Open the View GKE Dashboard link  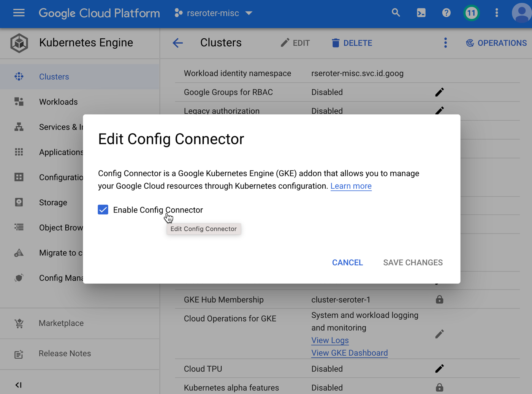pos(349,353)
